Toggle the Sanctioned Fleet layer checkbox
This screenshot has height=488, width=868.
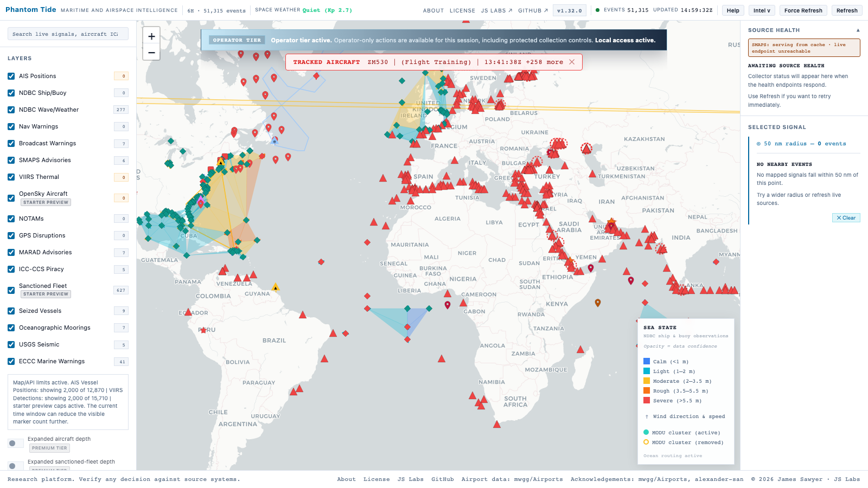coord(11,290)
